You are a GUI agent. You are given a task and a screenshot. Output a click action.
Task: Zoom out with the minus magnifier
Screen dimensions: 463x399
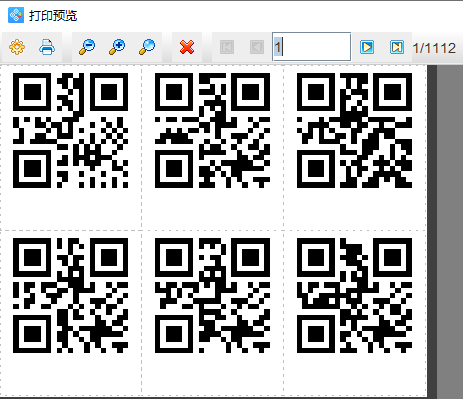point(87,47)
